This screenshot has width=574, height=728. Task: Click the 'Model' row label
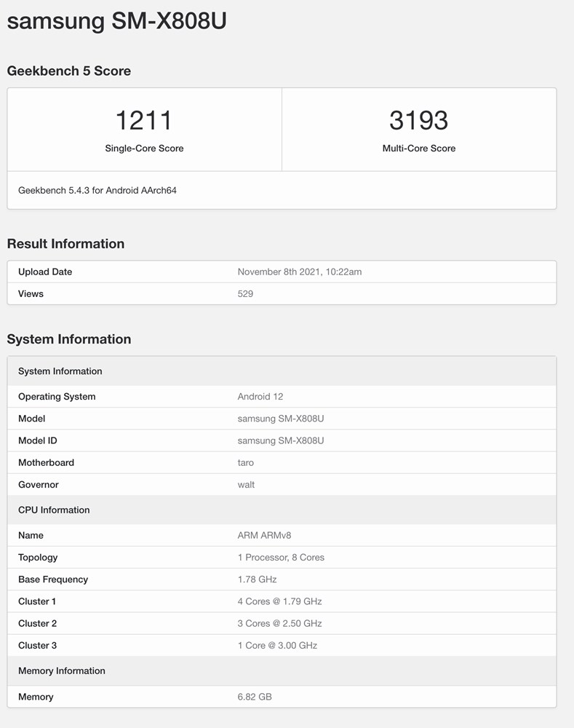tap(31, 419)
